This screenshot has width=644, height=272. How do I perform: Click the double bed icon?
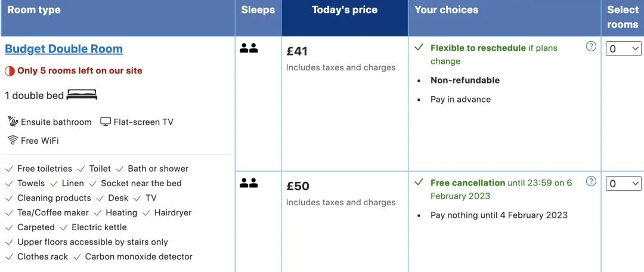click(x=82, y=95)
